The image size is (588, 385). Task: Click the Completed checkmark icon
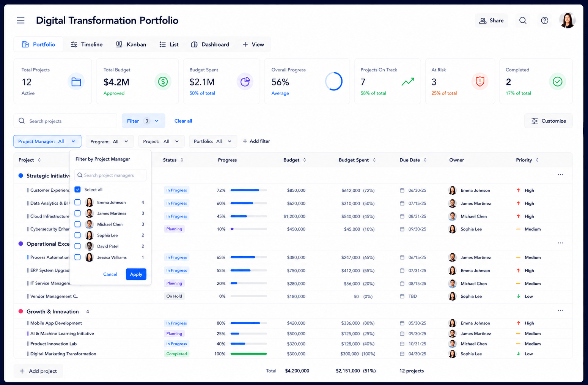(x=557, y=82)
